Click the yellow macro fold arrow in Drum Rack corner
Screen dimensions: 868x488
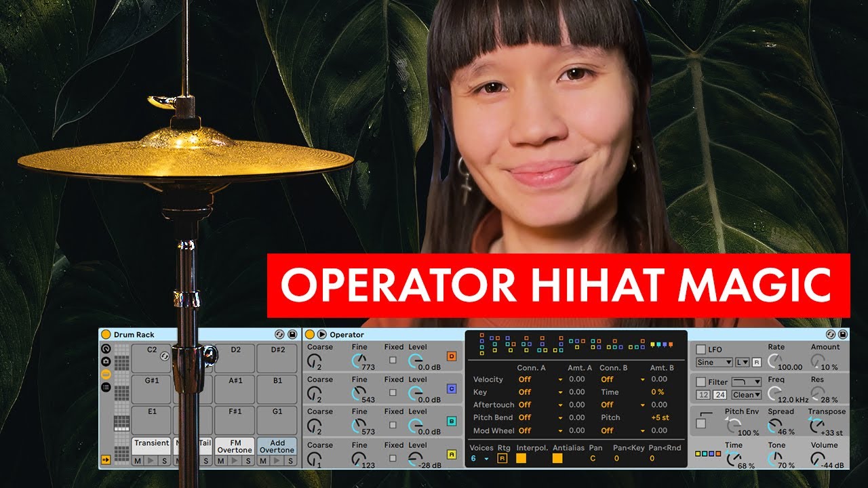(x=105, y=460)
